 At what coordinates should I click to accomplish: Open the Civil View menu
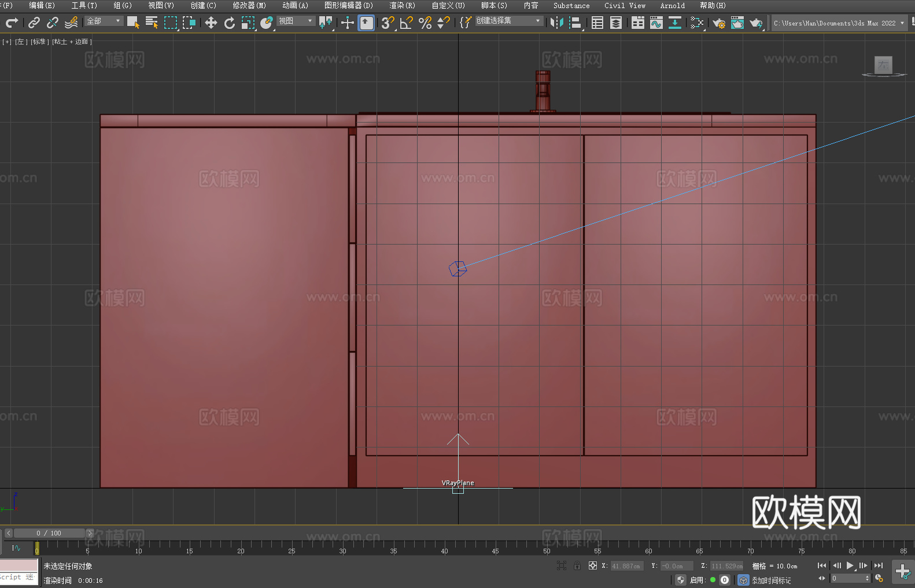[625, 5]
